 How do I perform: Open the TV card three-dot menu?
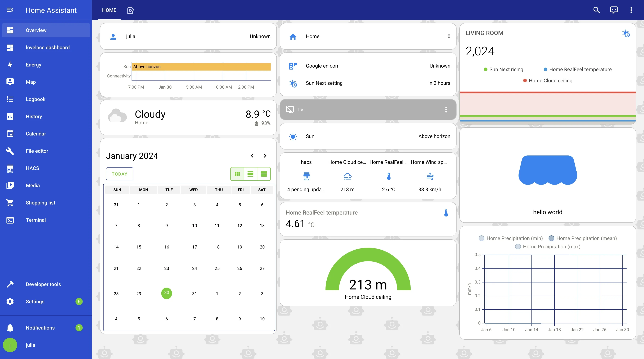click(446, 109)
